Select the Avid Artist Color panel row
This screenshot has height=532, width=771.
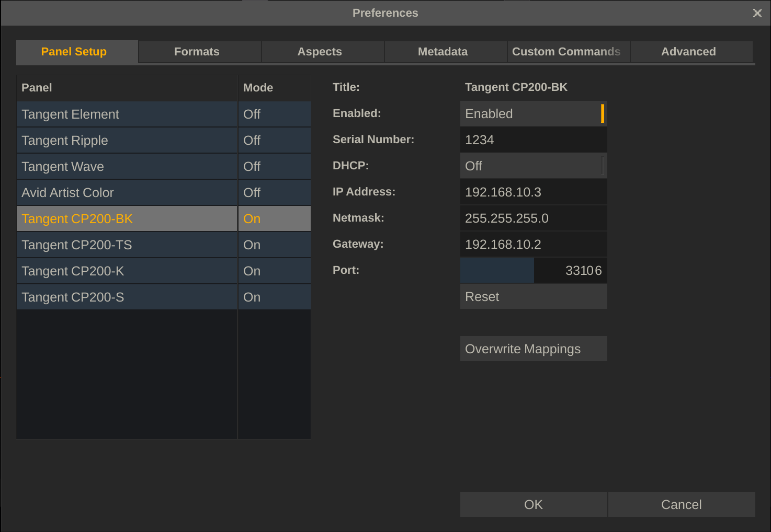click(127, 192)
